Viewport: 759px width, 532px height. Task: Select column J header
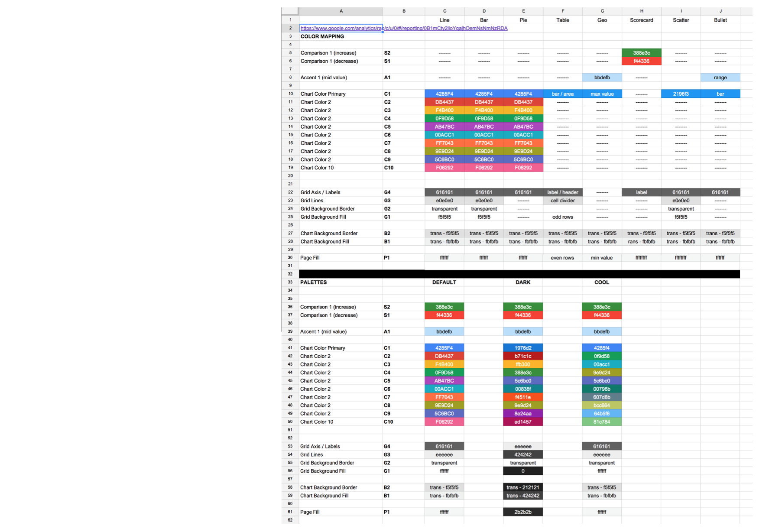point(720,11)
